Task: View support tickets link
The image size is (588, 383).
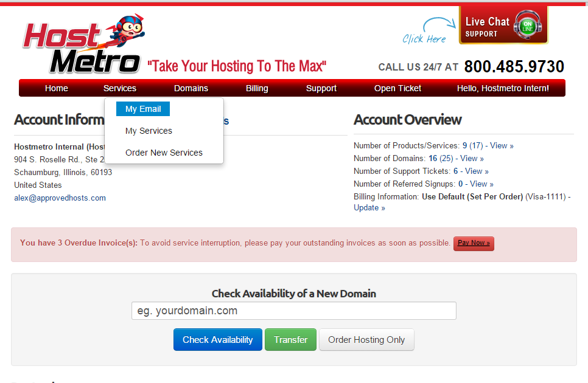Action: [x=477, y=171]
